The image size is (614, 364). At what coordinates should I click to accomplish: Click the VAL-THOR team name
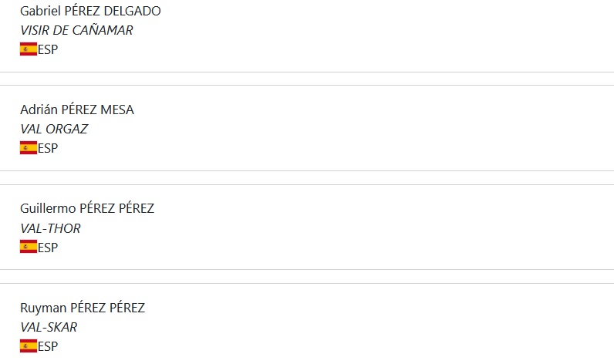50,228
